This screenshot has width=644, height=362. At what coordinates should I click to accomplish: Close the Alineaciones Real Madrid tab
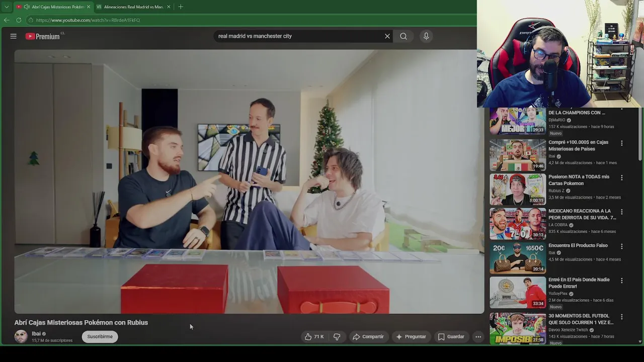pos(169,7)
